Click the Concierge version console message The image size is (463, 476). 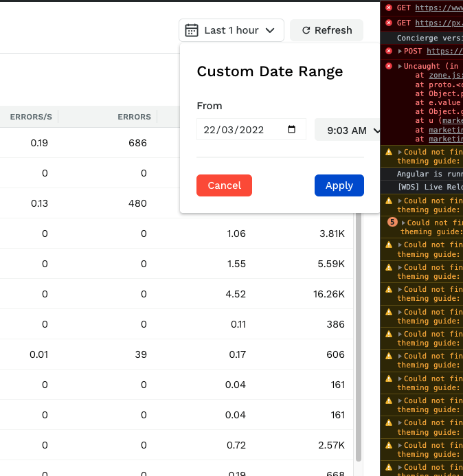click(422, 38)
